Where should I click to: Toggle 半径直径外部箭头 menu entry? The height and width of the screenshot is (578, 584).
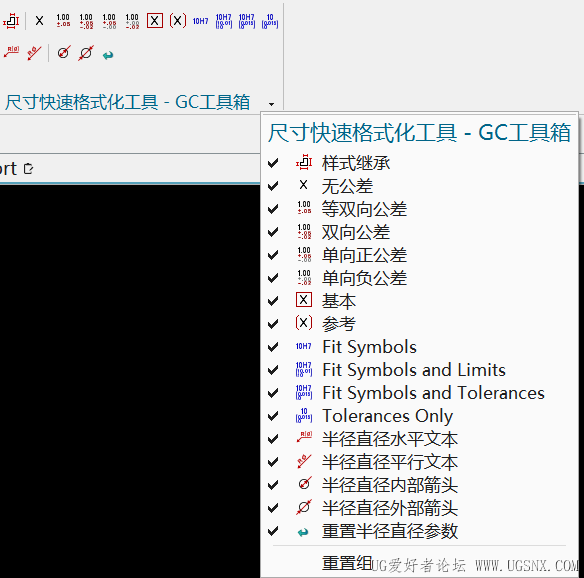click(419, 508)
